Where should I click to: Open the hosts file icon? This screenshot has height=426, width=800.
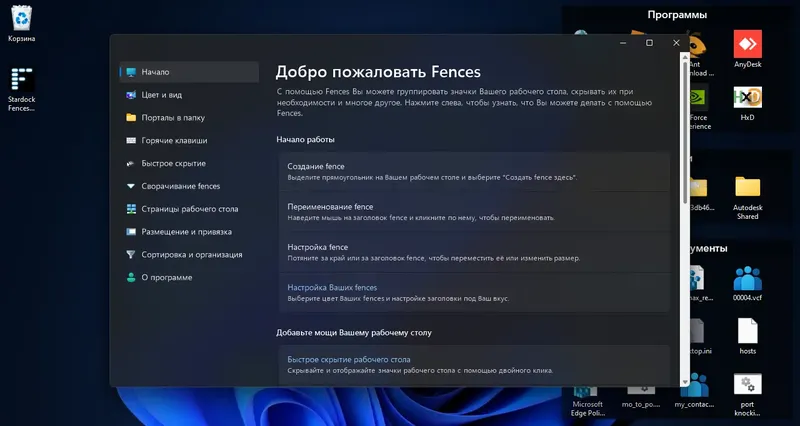point(747,336)
